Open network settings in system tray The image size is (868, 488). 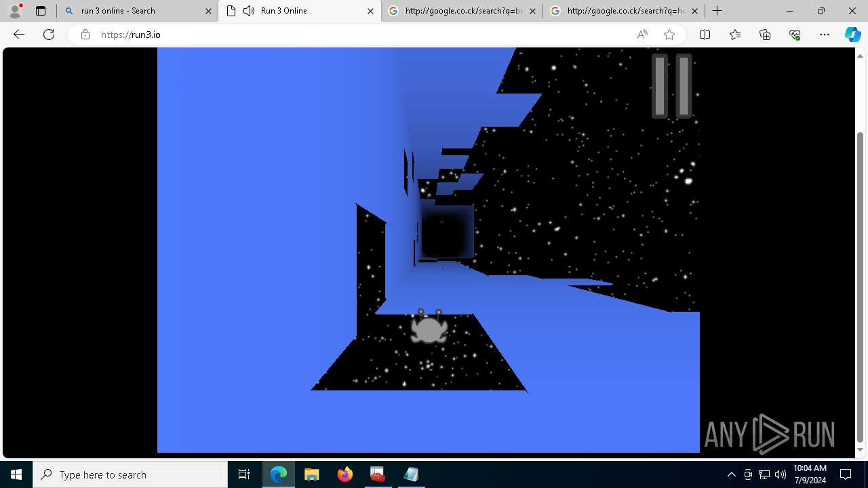(x=764, y=474)
